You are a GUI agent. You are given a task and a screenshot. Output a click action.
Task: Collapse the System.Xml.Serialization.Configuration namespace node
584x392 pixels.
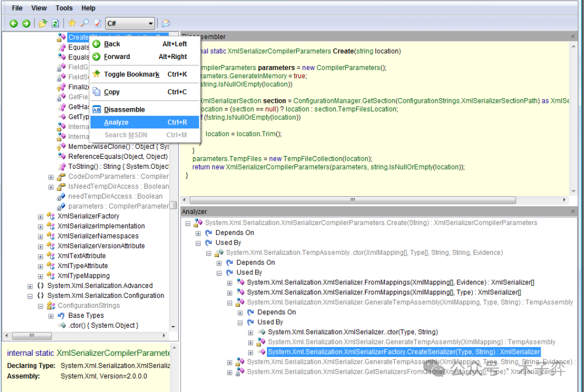(30, 296)
